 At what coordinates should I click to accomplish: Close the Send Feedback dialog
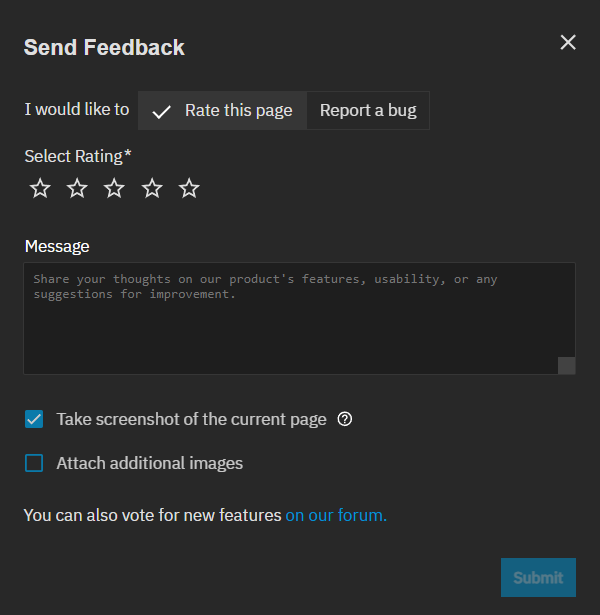tap(568, 42)
